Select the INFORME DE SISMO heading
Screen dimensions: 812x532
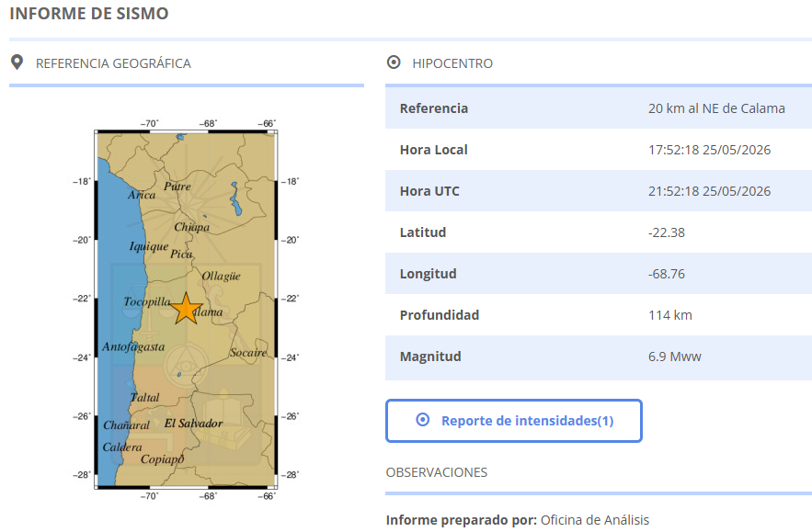tap(89, 14)
